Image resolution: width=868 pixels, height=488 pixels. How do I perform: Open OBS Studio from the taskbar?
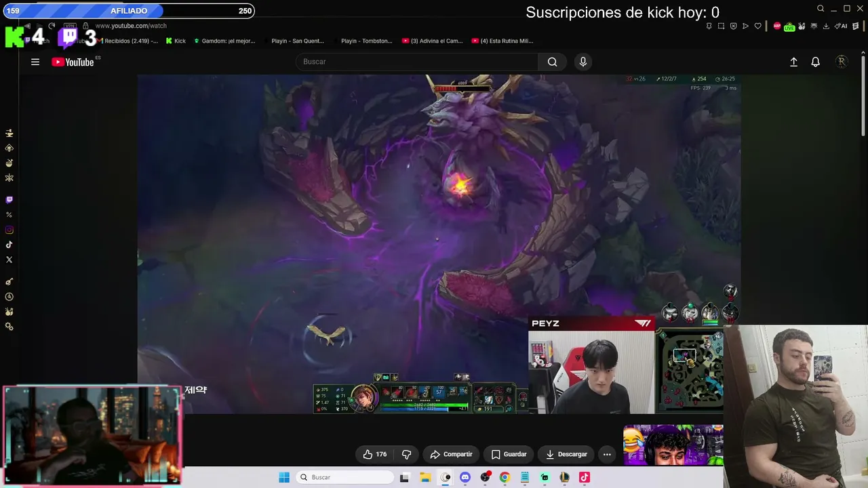point(485,477)
